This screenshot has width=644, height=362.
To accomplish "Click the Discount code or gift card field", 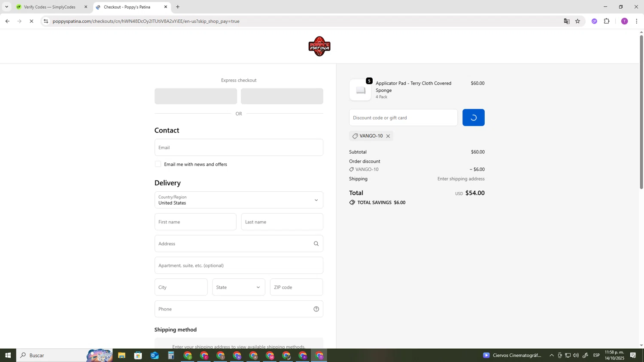I will click(x=403, y=118).
